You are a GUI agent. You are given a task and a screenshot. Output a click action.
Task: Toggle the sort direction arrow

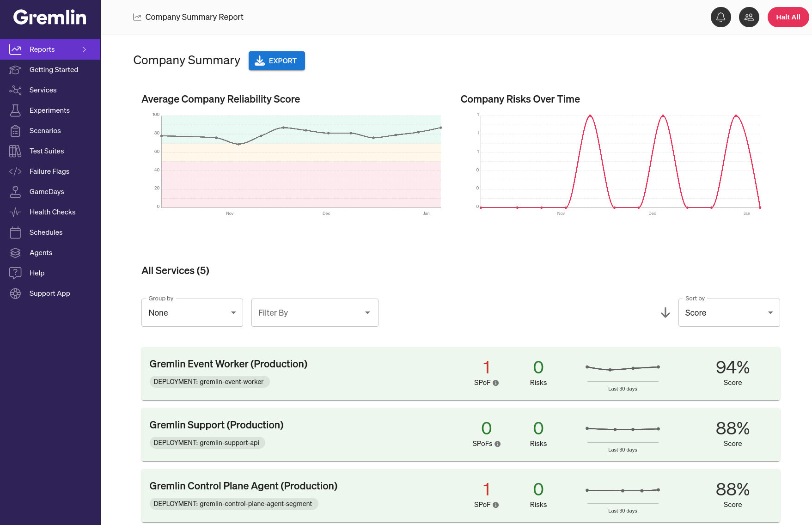pyautogui.click(x=665, y=312)
